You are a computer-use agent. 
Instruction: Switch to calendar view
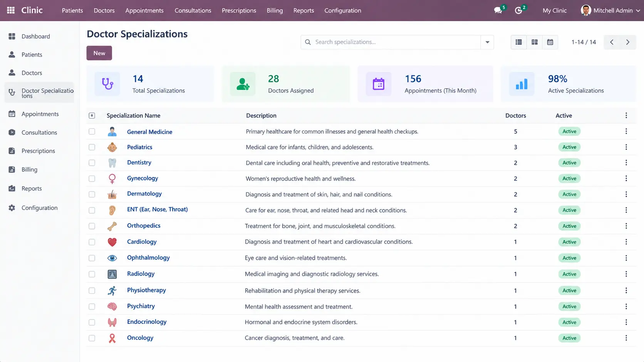[x=550, y=42]
